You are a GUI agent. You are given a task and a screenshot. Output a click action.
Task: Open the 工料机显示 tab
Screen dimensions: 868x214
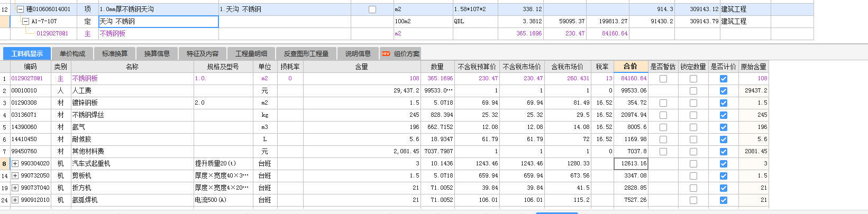tap(27, 53)
